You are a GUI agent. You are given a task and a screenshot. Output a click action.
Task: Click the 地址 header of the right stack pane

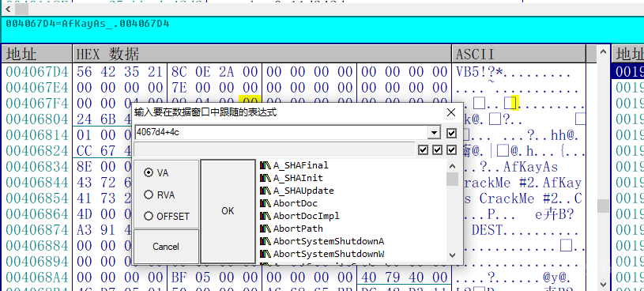628,54
